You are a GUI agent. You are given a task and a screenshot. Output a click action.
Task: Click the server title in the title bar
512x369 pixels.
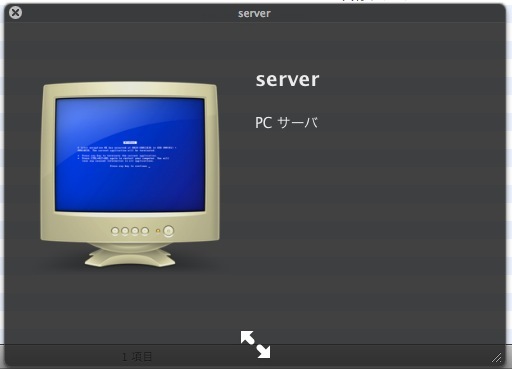(x=254, y=14)
